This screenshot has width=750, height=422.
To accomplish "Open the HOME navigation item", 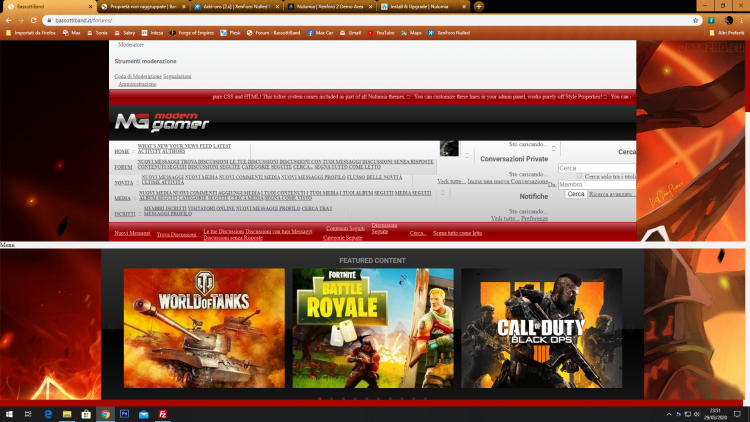I will (x=122, y=151).
